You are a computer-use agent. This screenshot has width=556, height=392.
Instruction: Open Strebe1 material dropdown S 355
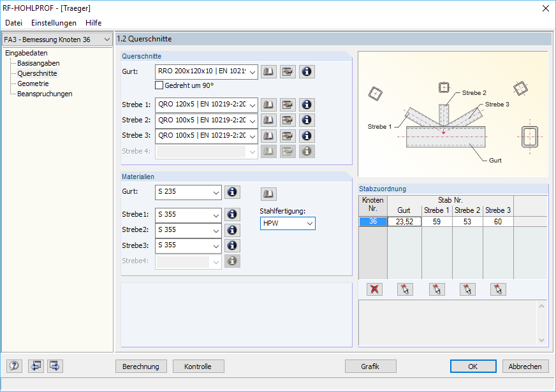tap(188, 215)
